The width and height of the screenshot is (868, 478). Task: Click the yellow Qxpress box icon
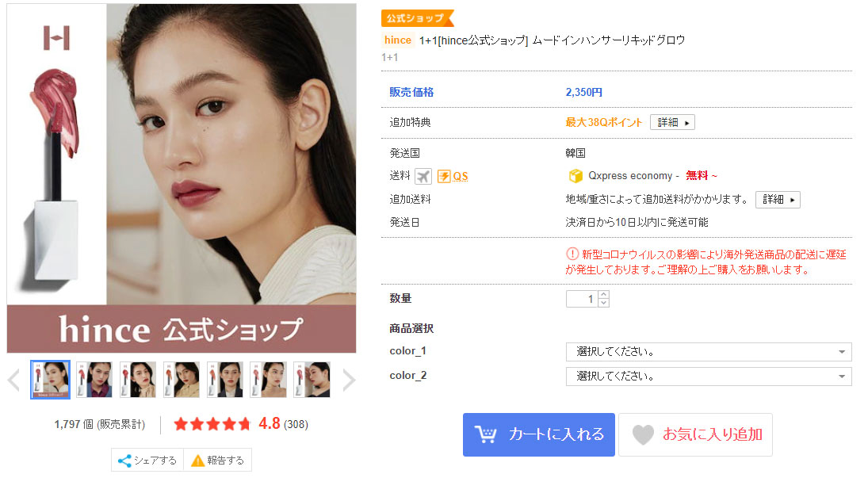pos(575,175)
